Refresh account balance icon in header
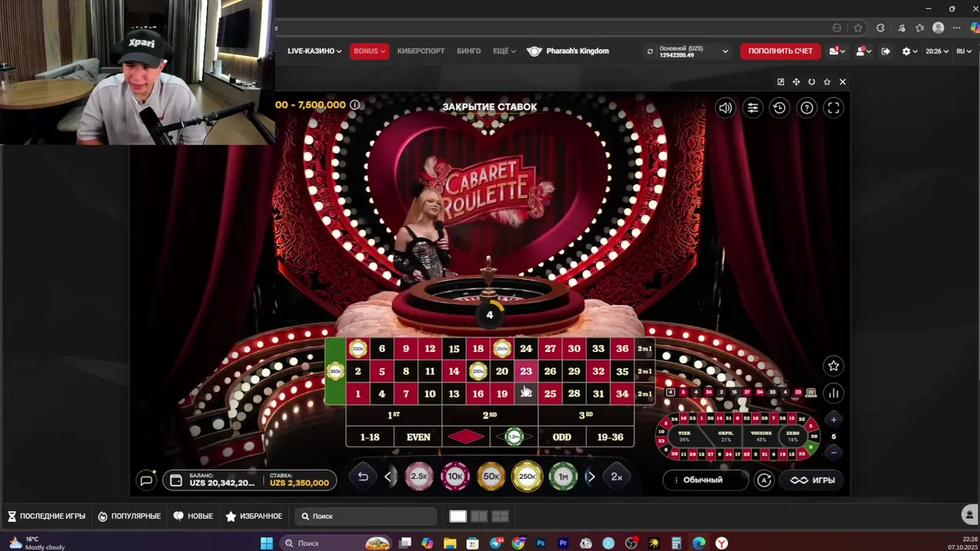The image size is (980, 551). [650, 51]
